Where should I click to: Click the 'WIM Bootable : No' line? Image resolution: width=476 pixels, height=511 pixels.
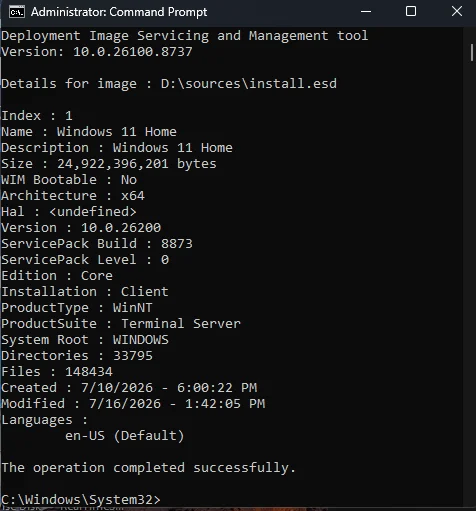69,180
